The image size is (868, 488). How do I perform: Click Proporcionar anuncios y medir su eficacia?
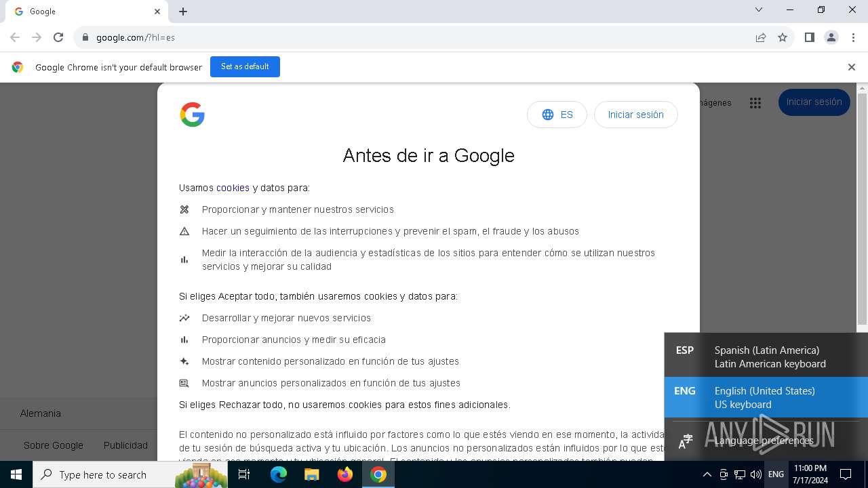[294, 340]
